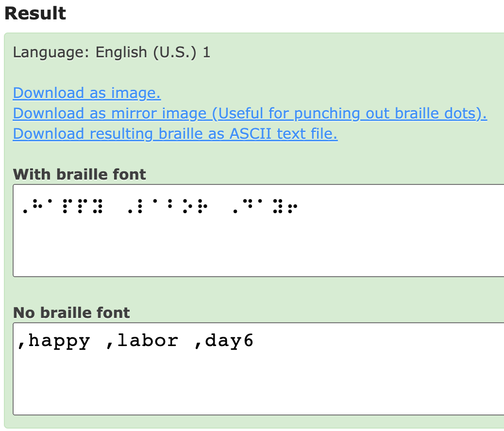The height and width of the screenshot is (431, 504).
Task: Click the With braille font label
Action: (x=79, y=174)
